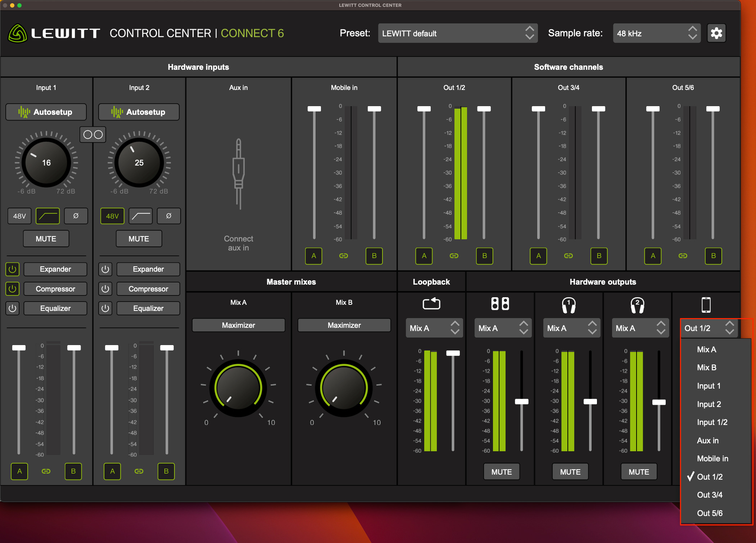Open the Mix A Maximizer
Viewport: 756px width, 543px height.
(x=239, y=325)
